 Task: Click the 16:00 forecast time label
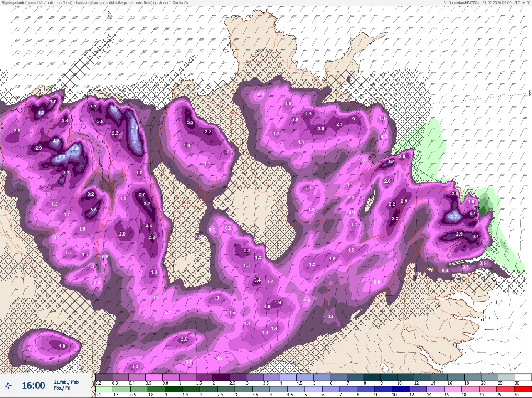[x=33, y=386]
